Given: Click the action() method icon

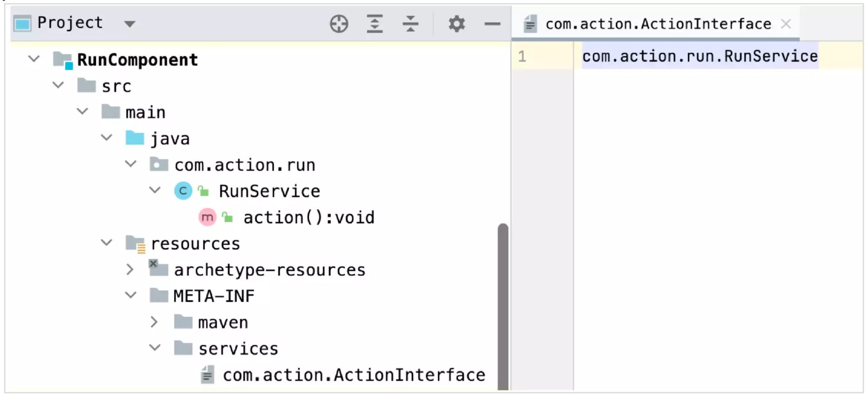Looking at the screenshot, I should (207, 217).
